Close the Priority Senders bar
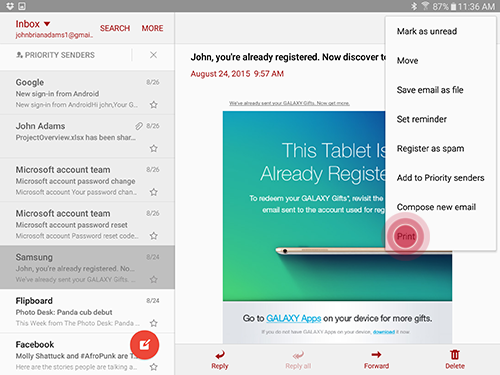The image size is (500, 375). (x=153, y=55)
